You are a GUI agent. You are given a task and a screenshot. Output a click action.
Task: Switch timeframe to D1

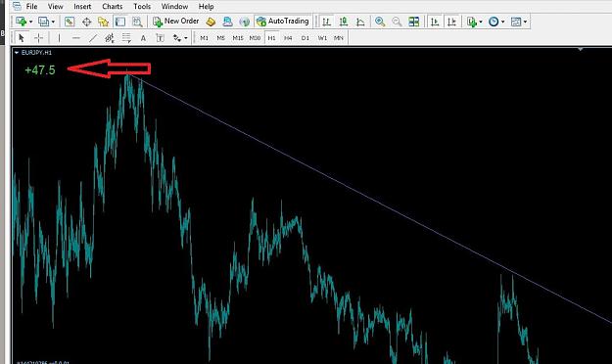306,38
